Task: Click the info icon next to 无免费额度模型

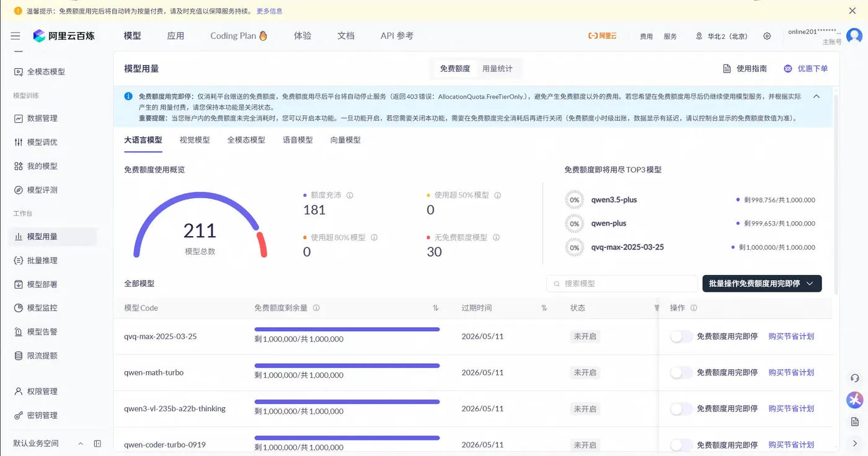Action: tap(496, 237)
